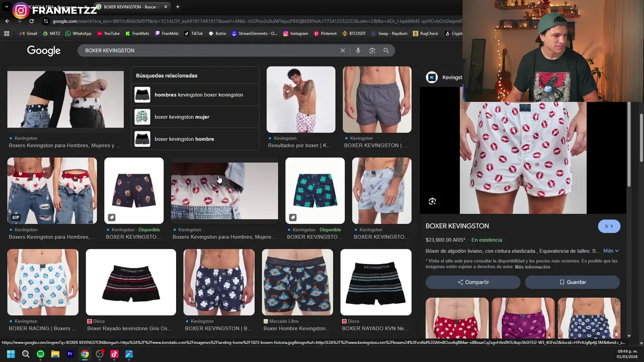This screenshot has width=644, height=362.
Task: Open the browser tab list dropdown
Action: [7, 7]
